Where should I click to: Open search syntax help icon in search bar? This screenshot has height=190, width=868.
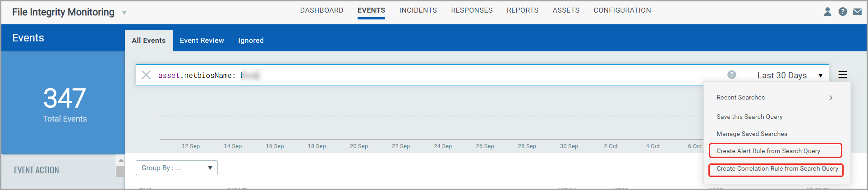732,75
